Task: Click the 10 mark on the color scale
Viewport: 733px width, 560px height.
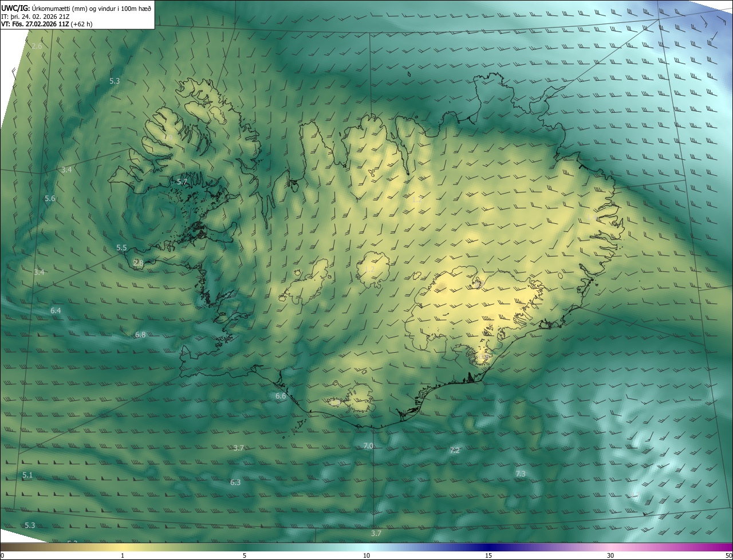Action: [366, 555]
